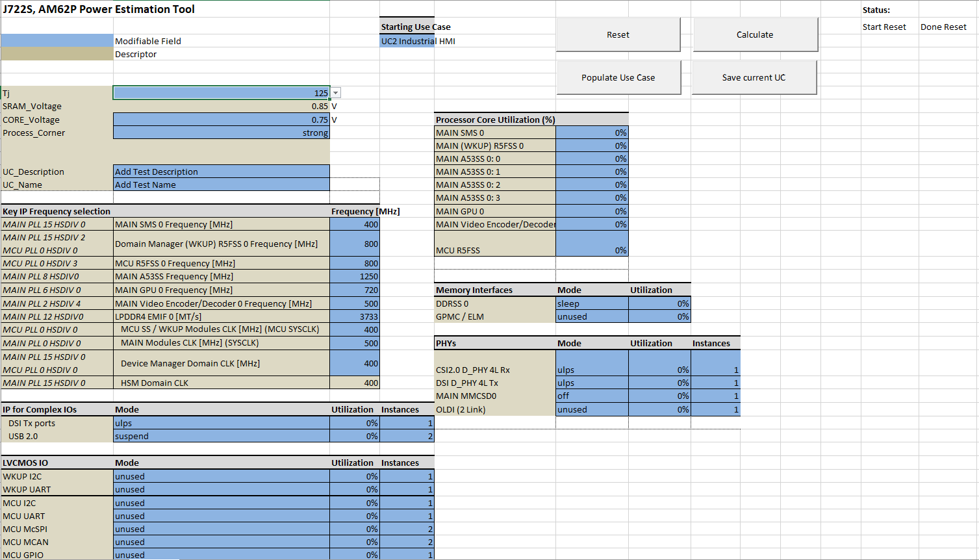This screenshot has width=979, height=560.
Task: Select MAIN A53SS 0: 3 utilization cell
Action: 592,197
